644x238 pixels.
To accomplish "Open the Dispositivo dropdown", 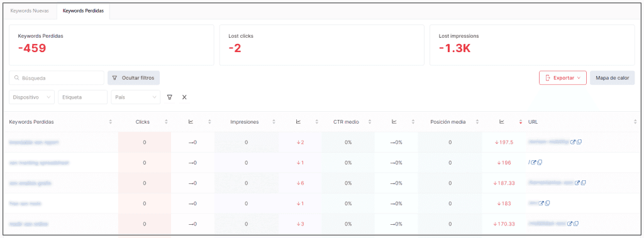I will click(x=31, y=97).
